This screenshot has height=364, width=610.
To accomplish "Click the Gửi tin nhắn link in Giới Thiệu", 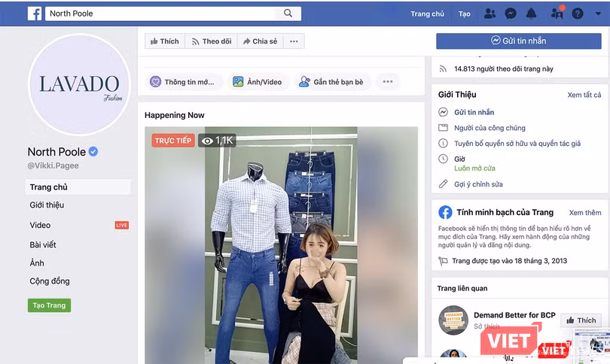I will click(474, 112).
